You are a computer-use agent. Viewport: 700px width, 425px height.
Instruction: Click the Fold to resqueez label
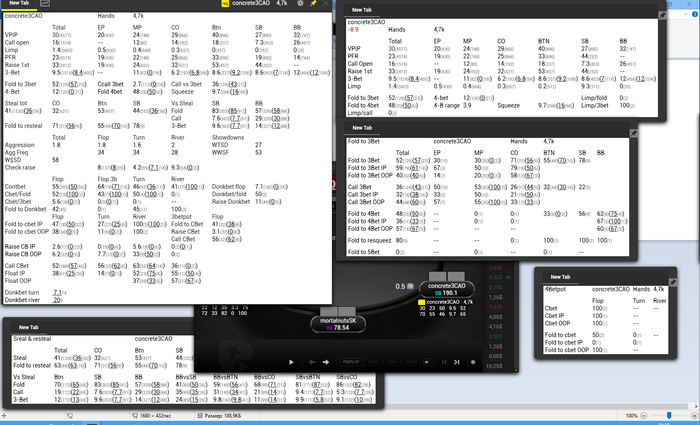[369, 241]
